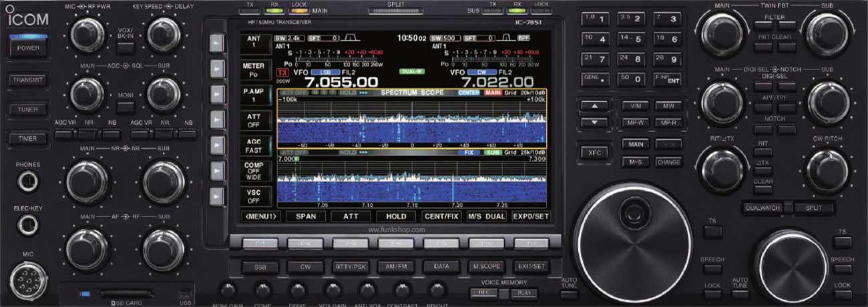The width and height of the screenshot is (868, 307).
Task: Switch to RTTY/PSK mode
Action: coord(349,266)
